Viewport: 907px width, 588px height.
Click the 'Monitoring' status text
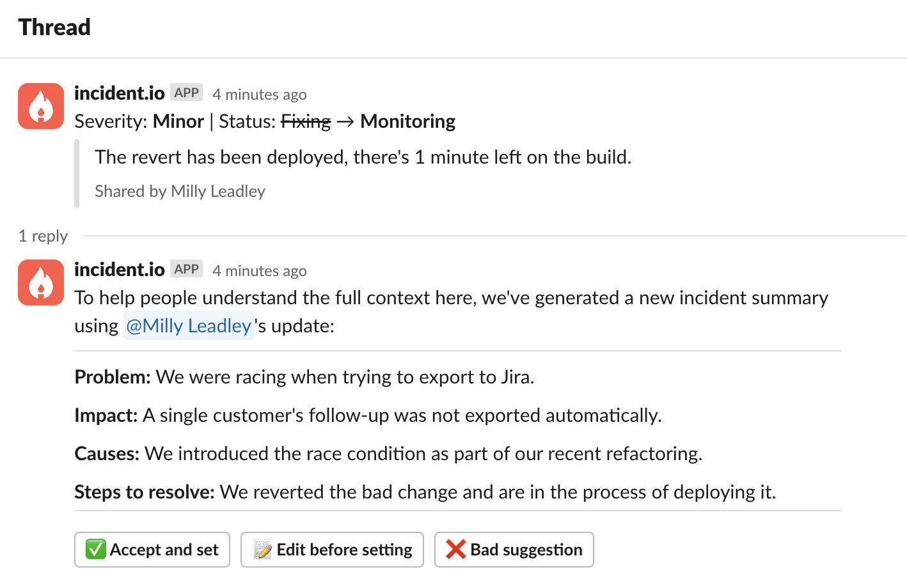coord(408,121)
